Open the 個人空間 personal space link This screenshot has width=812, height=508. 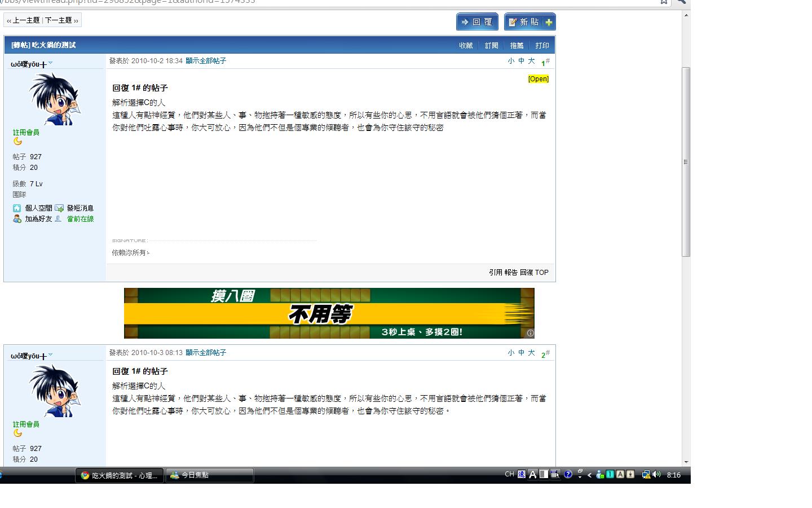pos(38,208)
